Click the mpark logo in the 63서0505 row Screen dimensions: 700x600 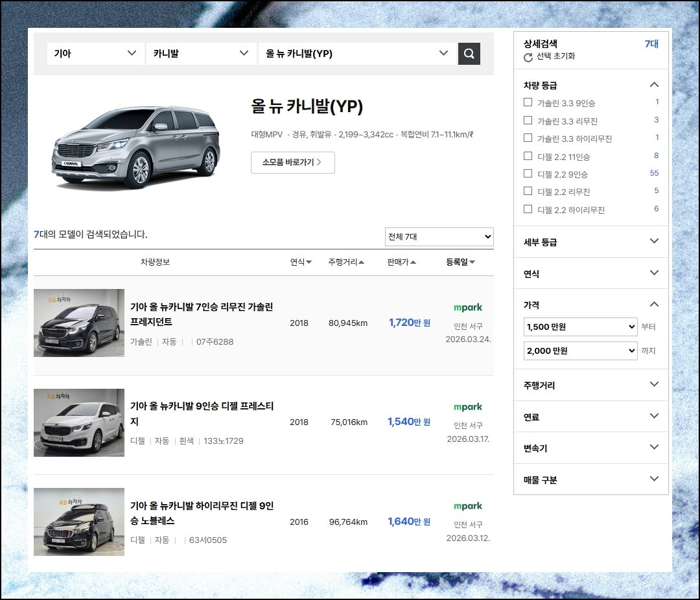tap(468, 506)
